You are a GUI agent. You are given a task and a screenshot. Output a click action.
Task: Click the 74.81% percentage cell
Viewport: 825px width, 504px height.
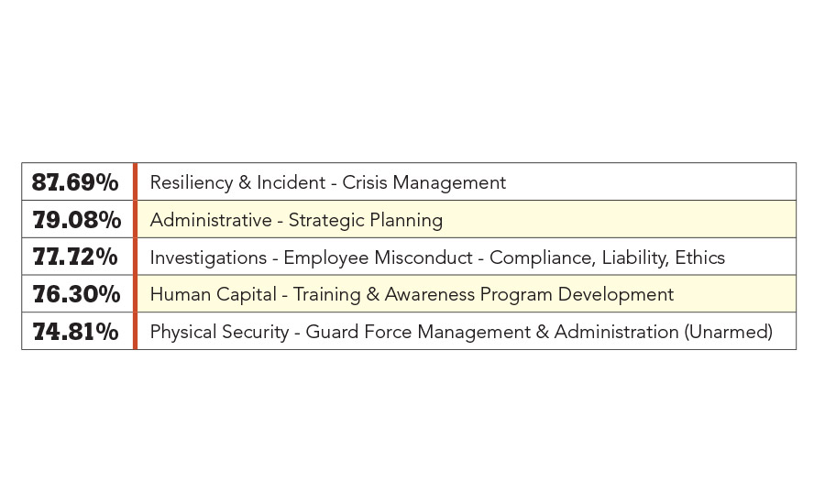point(75,332)
